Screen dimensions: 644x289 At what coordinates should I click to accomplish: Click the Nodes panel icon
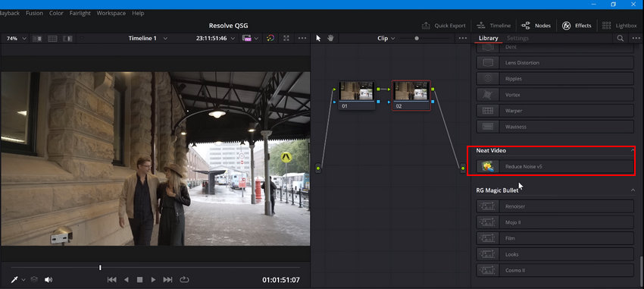pyautogui.click(x=526, y=26)
